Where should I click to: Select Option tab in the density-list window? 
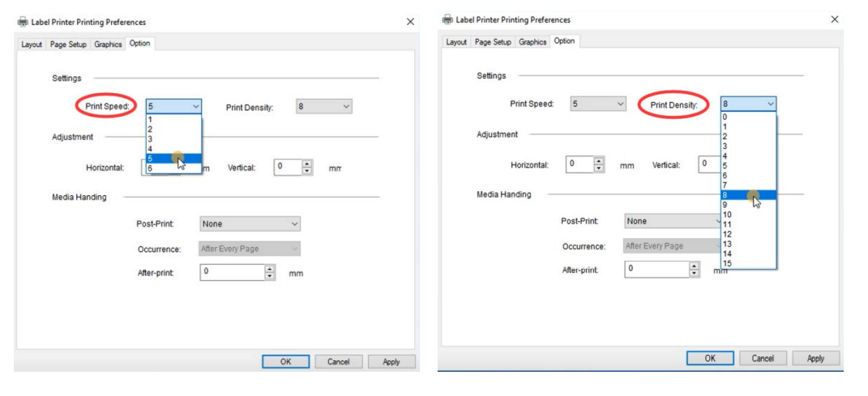pos(565,41)
